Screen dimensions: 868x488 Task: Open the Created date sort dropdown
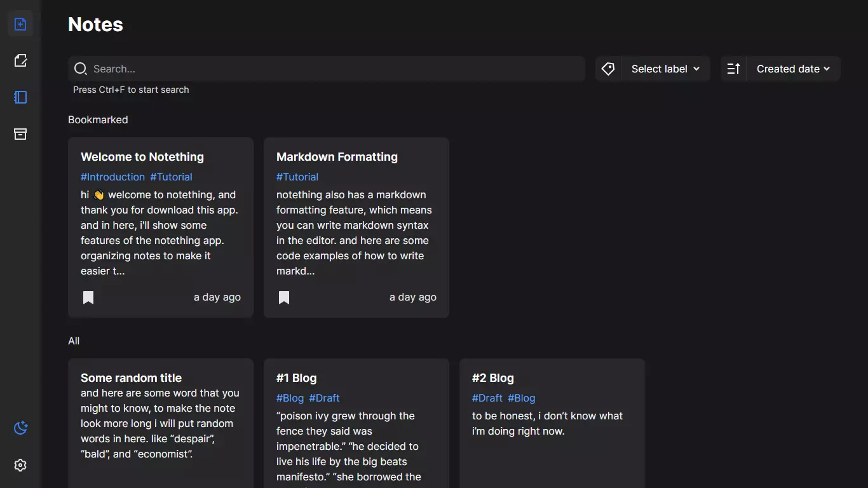coord(793,69)
